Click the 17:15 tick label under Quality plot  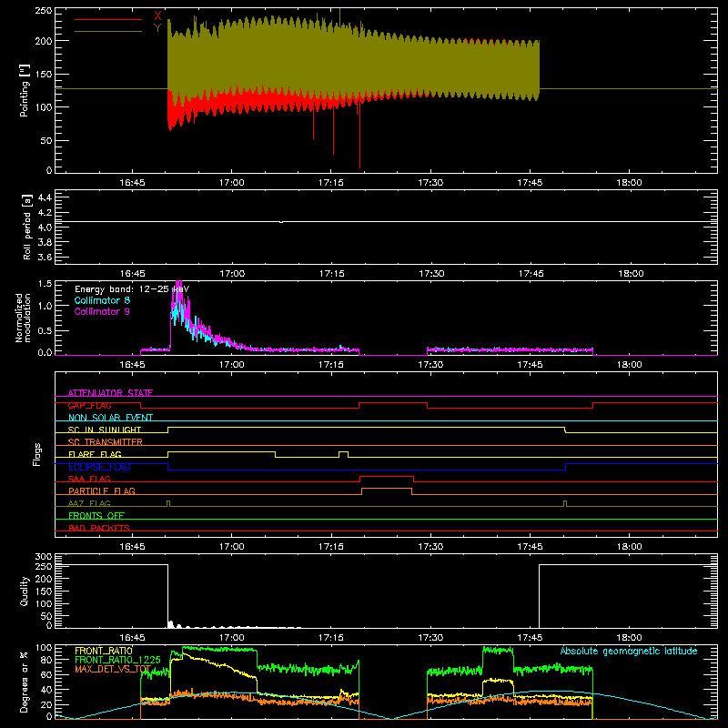coord(331,638)
